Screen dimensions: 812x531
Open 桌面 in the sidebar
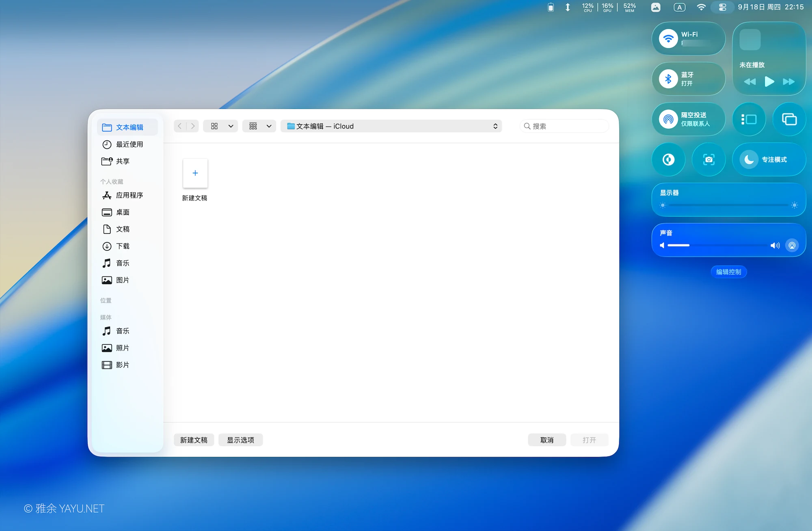(127, 212)
